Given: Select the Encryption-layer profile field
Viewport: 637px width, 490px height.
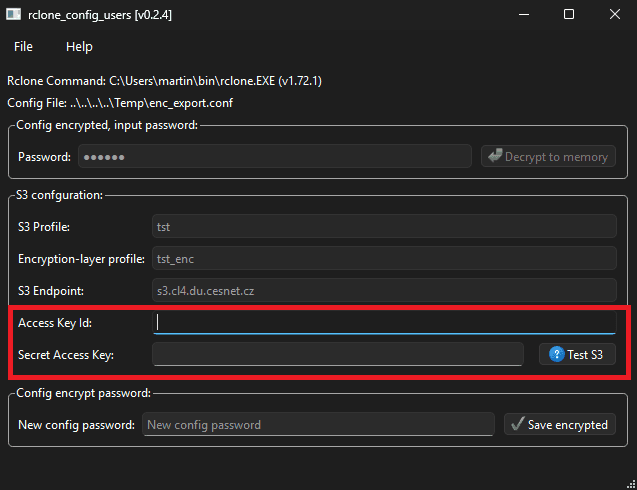Looking at the screenshot, I should coord(384,258).
